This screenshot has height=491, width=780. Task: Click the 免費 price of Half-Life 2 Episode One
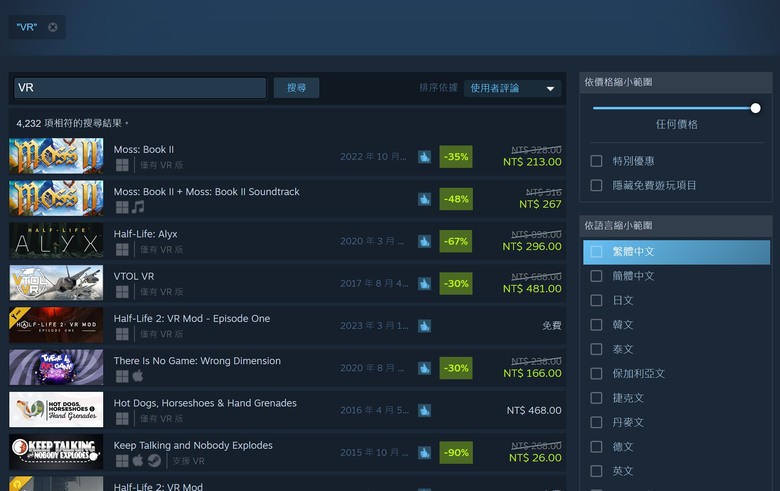(x=552, y=326)
